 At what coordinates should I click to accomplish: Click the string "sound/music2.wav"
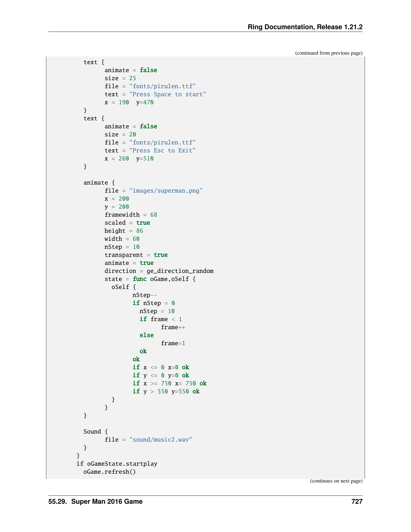click(x=161, y=440)
